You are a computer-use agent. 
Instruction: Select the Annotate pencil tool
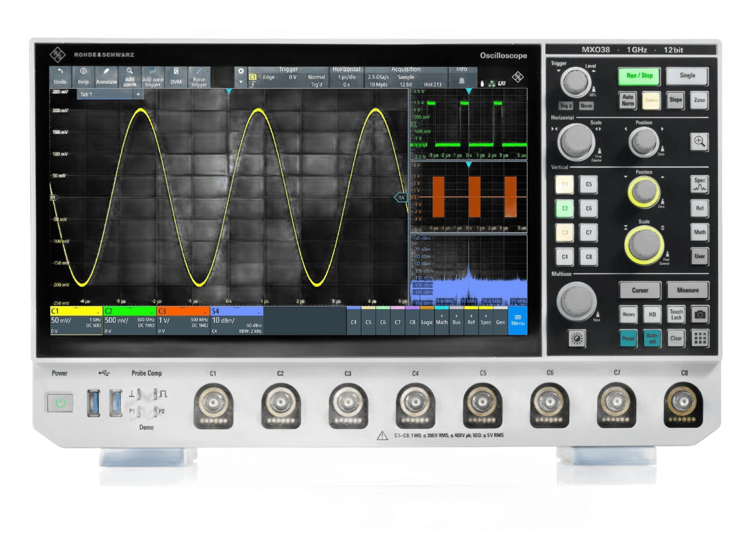106,76
